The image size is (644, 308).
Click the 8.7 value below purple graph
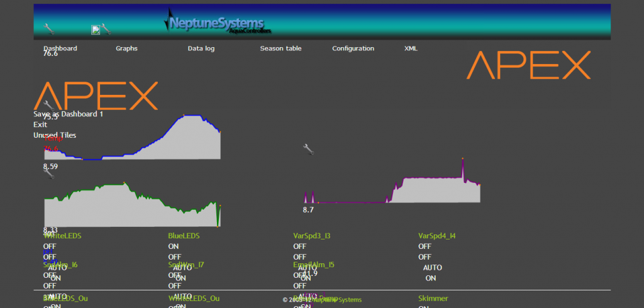click(308, 210)
